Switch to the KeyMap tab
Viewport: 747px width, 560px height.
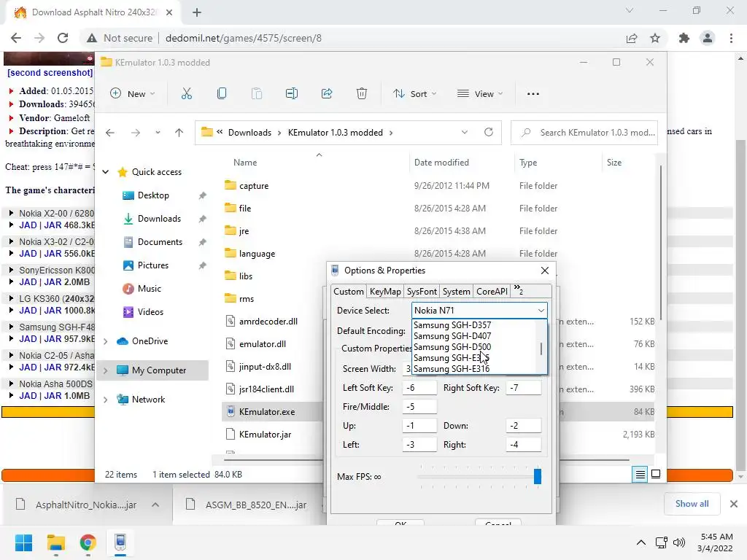coord(385,292)
